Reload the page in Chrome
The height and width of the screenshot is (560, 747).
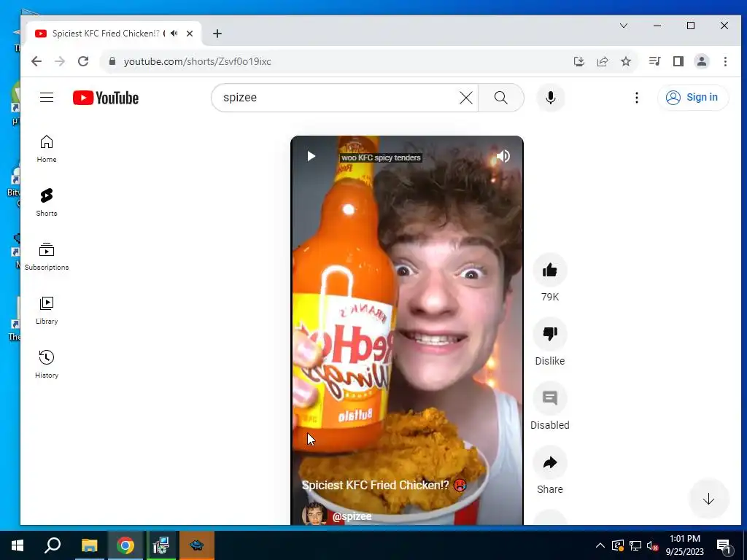point(83,61)
